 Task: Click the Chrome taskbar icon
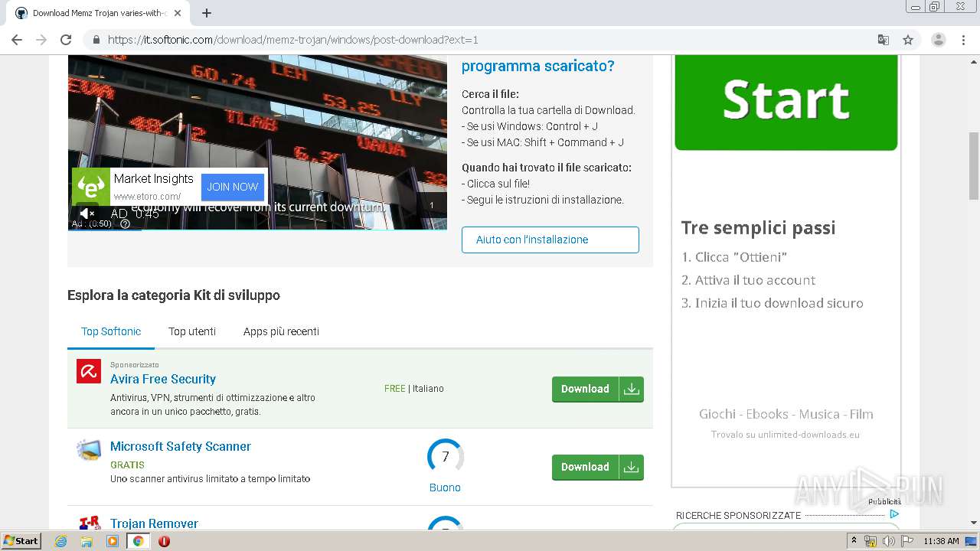(138, 541)
